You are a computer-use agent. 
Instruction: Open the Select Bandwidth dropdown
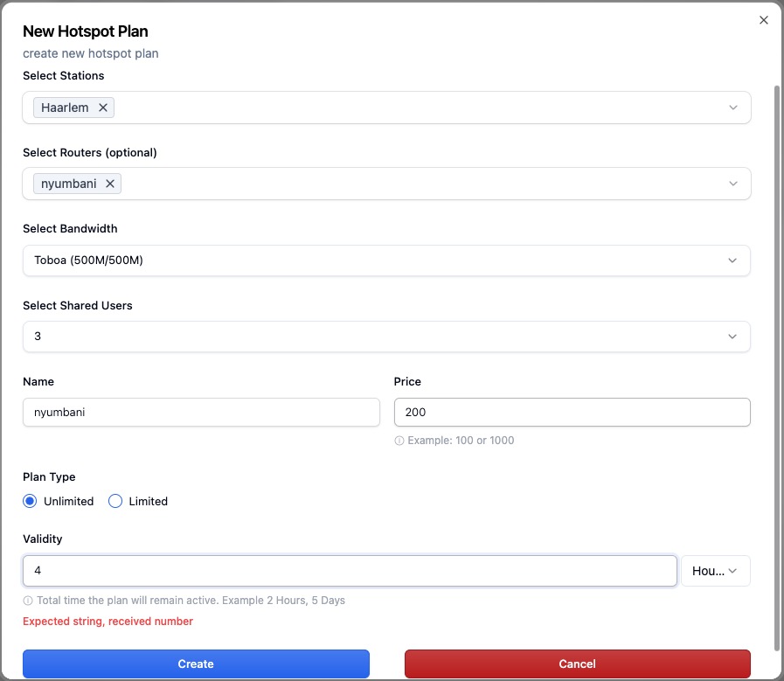[x=386, y=261]
